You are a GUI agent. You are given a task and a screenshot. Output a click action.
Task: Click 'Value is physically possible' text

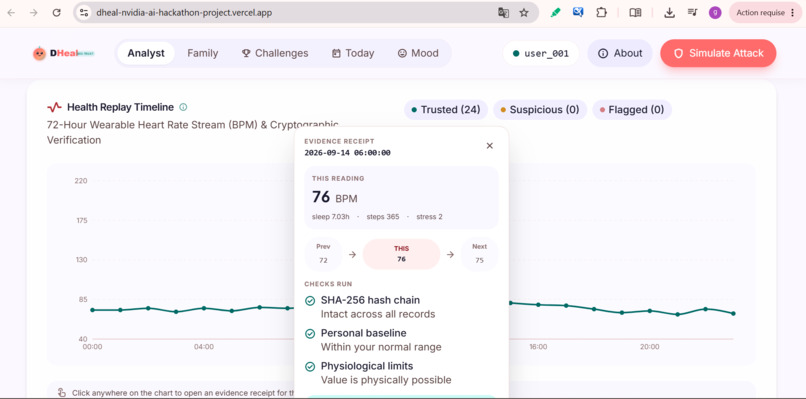[386, 380]
